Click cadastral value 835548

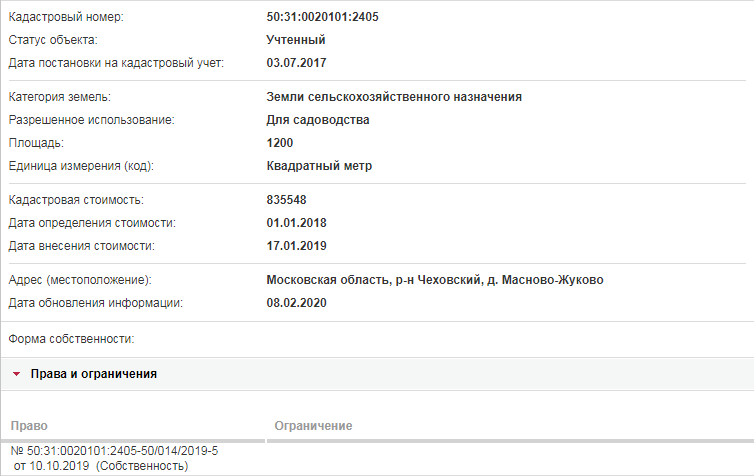[x=286, y=200]
